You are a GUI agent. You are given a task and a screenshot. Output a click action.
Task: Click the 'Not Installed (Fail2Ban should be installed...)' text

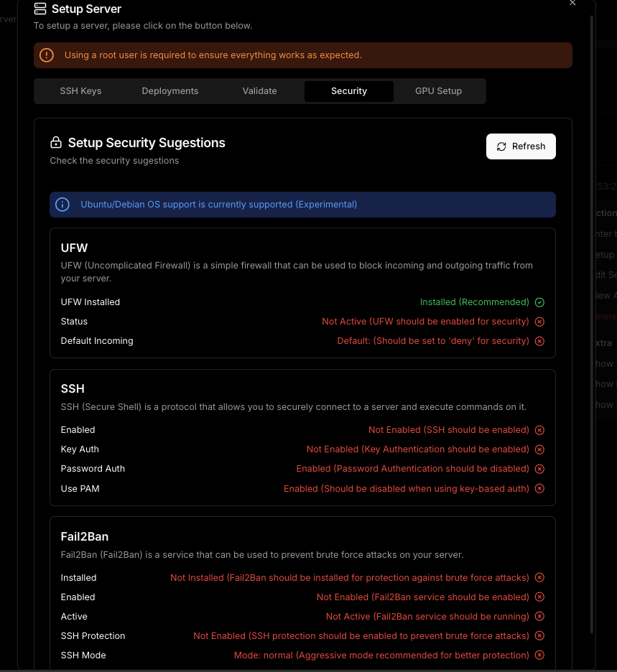coord(350,578)
